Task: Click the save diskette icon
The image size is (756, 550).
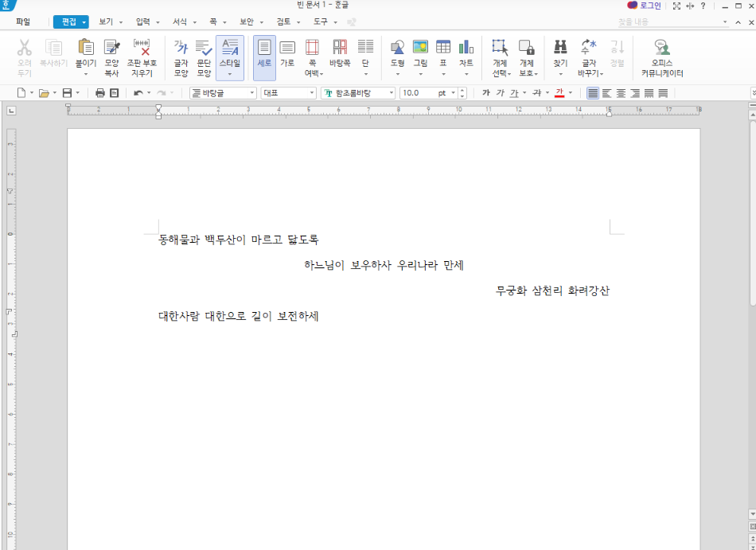Action: [x=67, y=93]
